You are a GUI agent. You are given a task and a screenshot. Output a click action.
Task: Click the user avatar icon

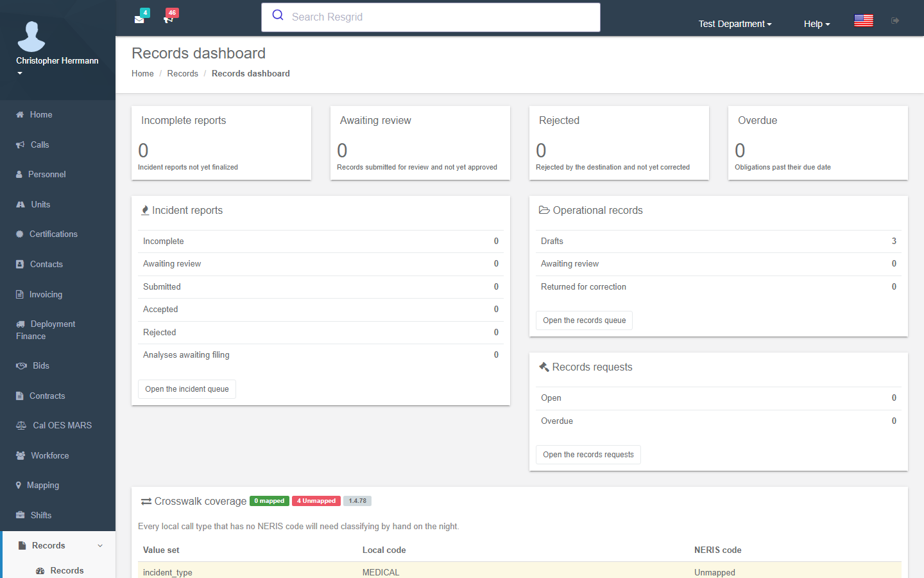31,36
